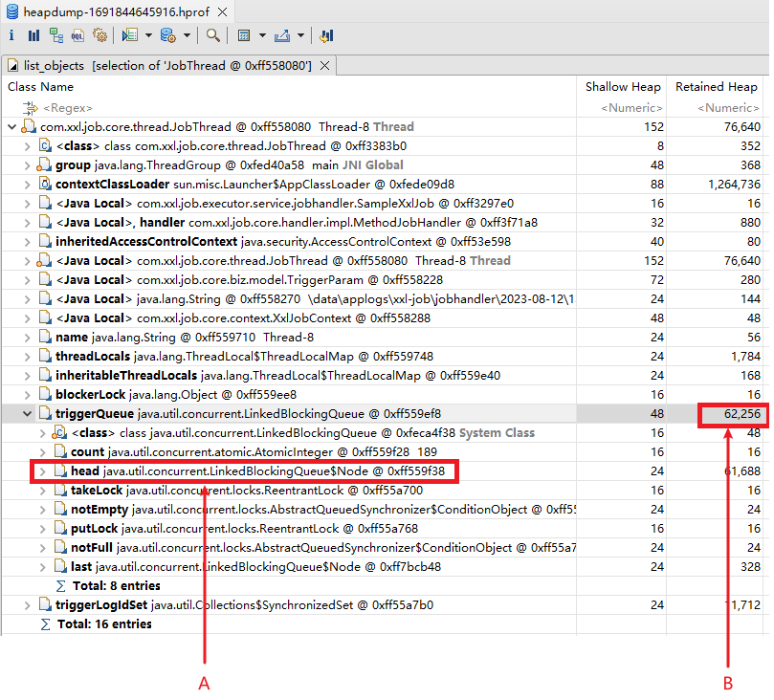Image resolution: width=774 pixels, height=700 pixels.
Task: Expand the threadLocals ThreadLocalMap row
Action: pos(27,357)
